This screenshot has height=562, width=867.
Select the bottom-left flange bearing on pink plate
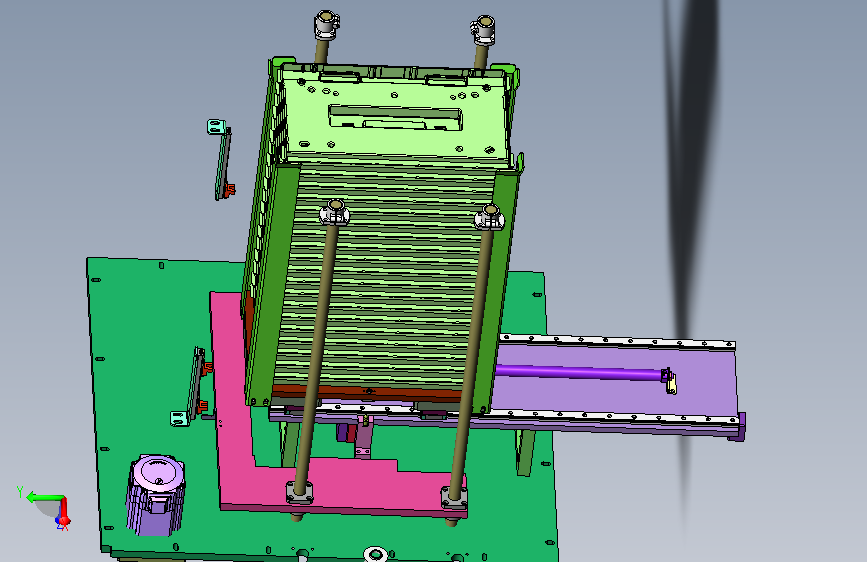(x=299, y=492)
